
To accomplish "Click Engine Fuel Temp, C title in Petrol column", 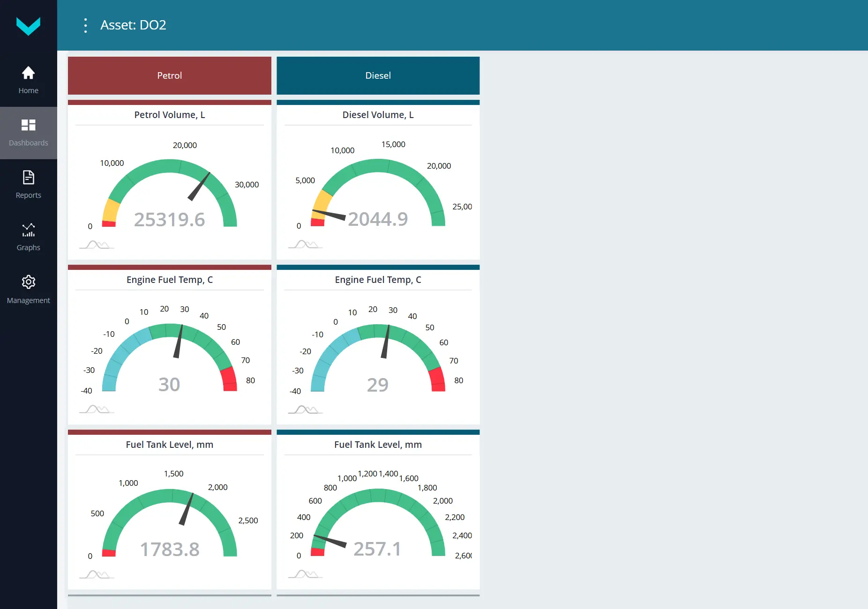I will point(170,280).
